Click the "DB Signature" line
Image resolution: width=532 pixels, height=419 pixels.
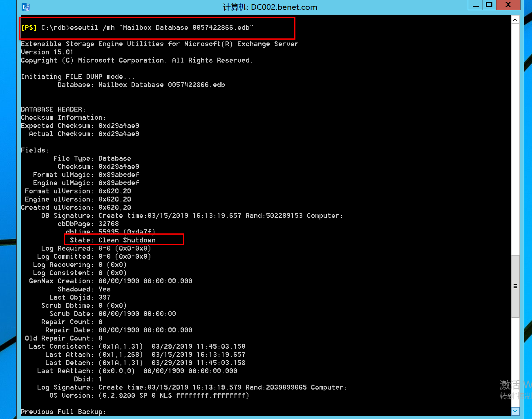click(192, 215)
